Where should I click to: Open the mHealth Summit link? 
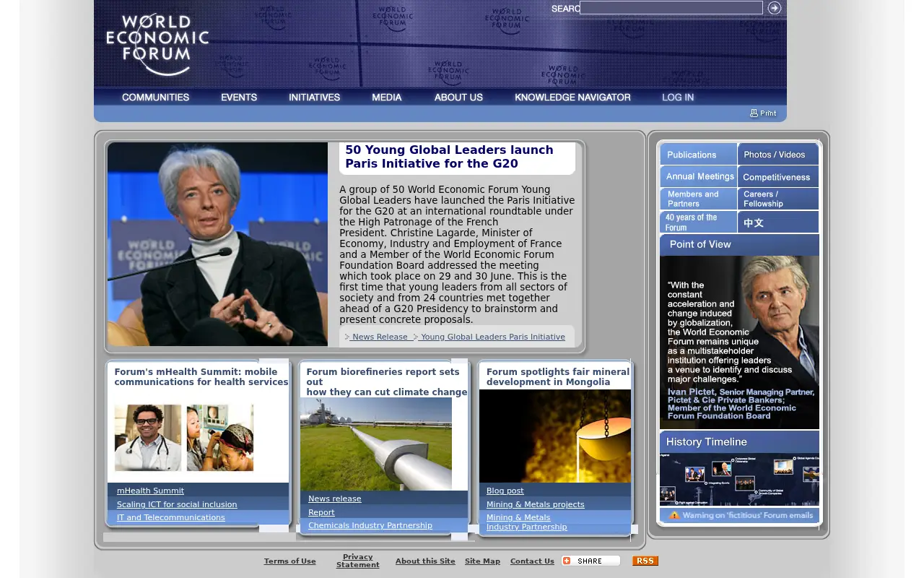(x=150, y=491)
